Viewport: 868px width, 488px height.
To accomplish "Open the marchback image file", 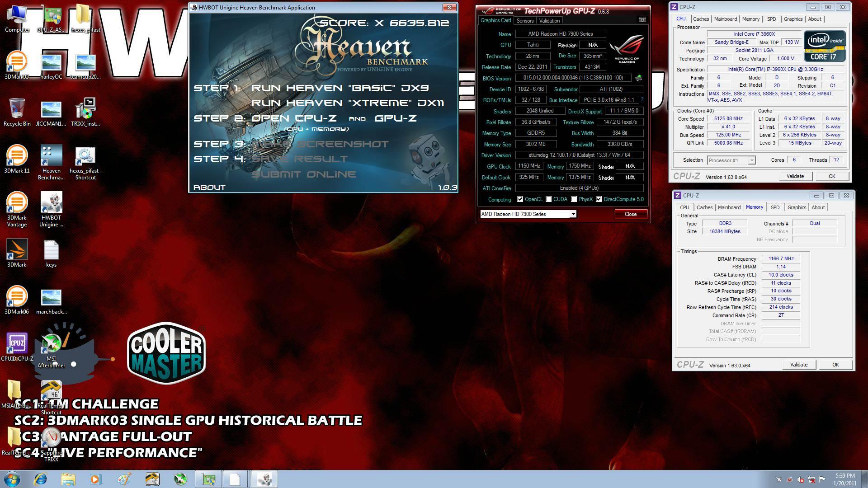I will click(51, 301).
